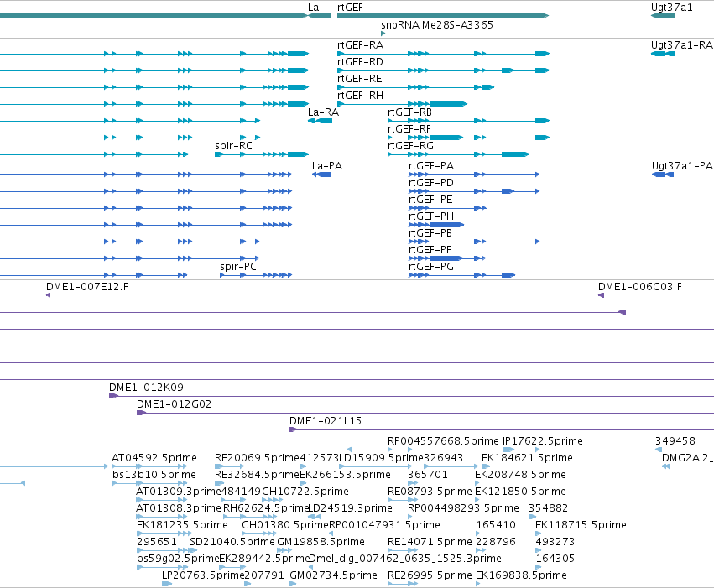Select EST GH10722.5prime
Image resolution: width=714 pixels, height=588 pixels.
coord(305,492)
